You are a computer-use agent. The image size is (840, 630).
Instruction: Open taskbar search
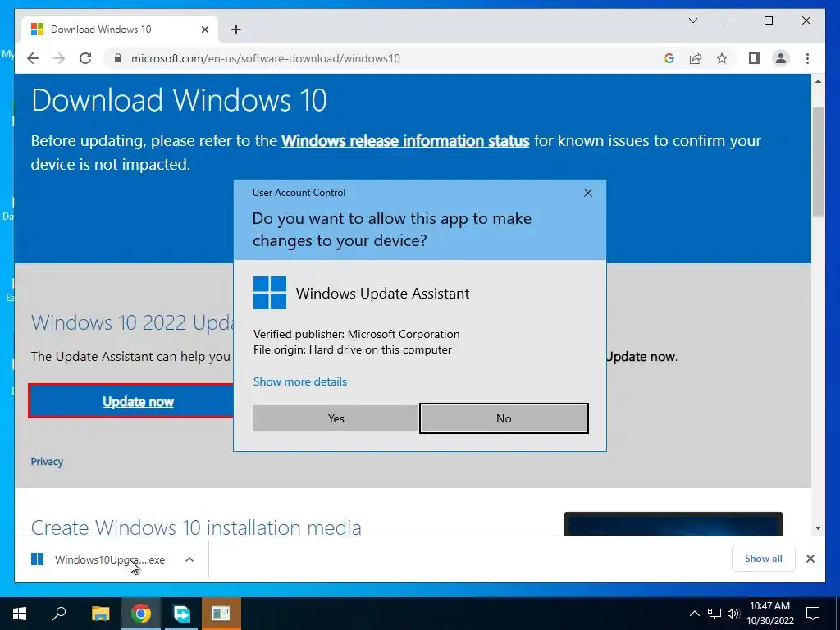[x=59, y=614]
